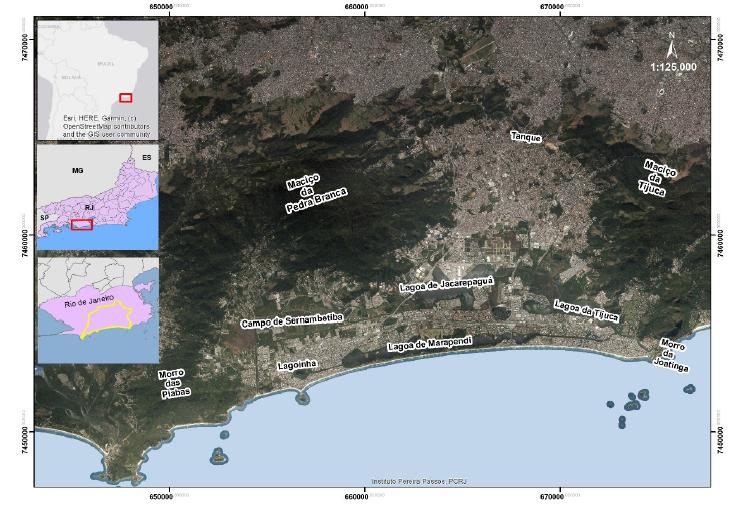Click the red rectangle on the RJ state inset

tap(83, 224)
